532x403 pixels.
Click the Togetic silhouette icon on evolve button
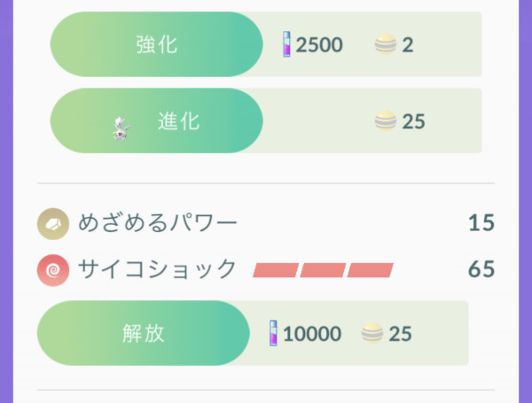click(121, 128)
